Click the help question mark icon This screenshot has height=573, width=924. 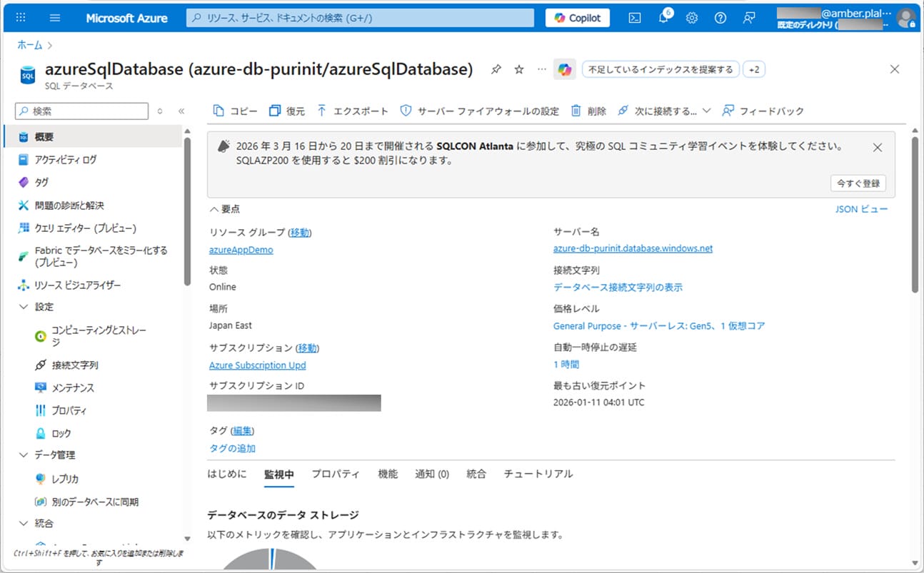point(720,18)
